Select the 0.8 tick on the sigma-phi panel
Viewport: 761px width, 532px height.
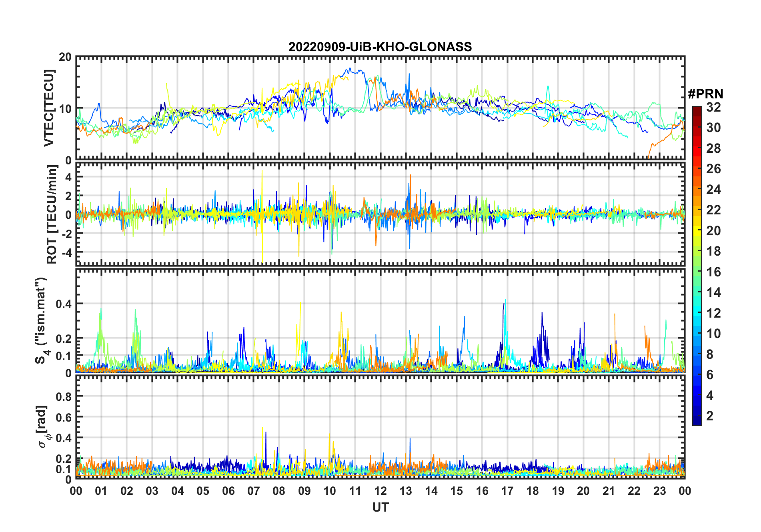click(x=63, y=396)
